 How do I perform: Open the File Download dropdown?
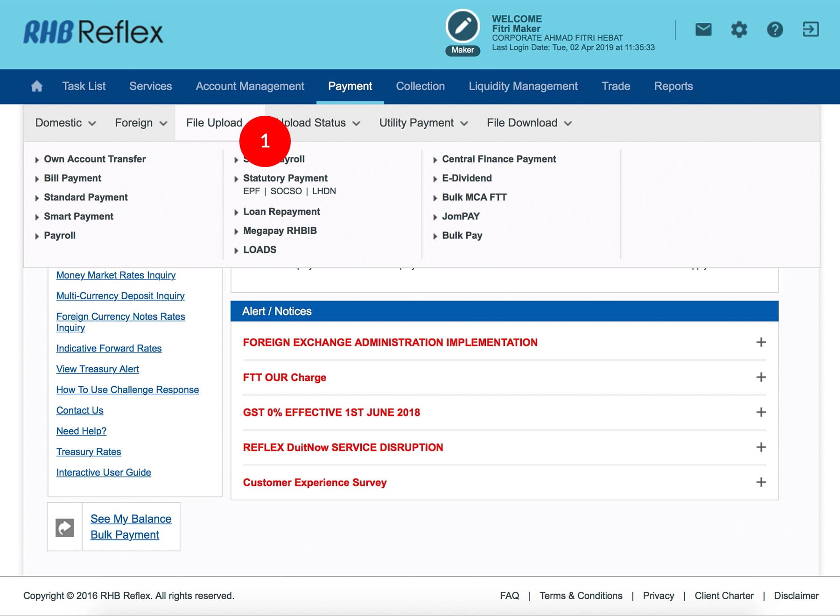click(x=529, y=123)
